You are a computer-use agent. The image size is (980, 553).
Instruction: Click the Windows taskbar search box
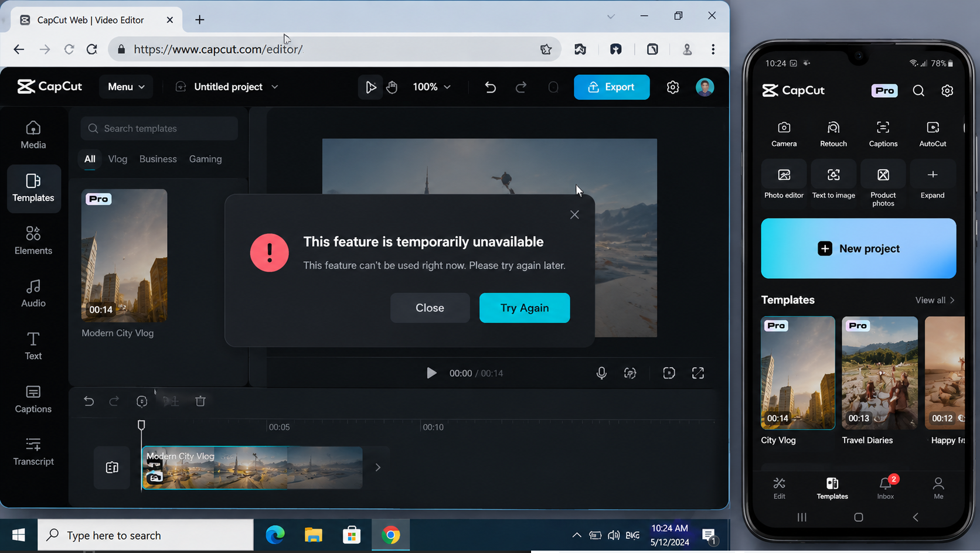(146, 535)
